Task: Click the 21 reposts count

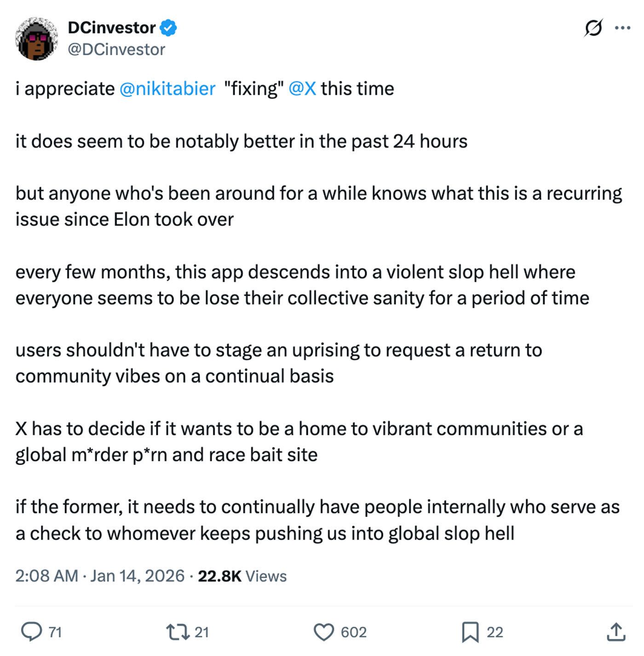Action: click(x=201, y=632)
